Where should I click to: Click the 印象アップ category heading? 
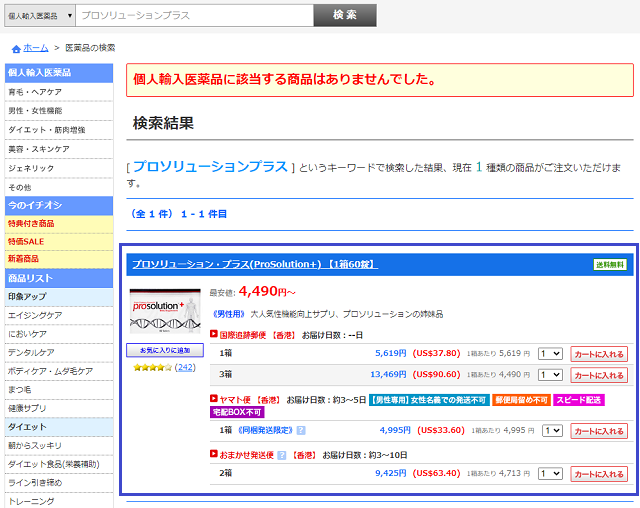coord(59,297)
